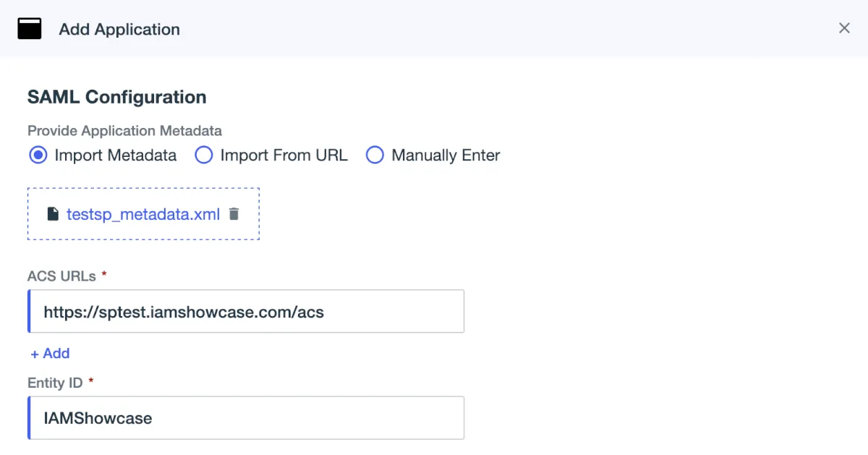Click the required asterisk next to ACS URLs

coord(104,274)
